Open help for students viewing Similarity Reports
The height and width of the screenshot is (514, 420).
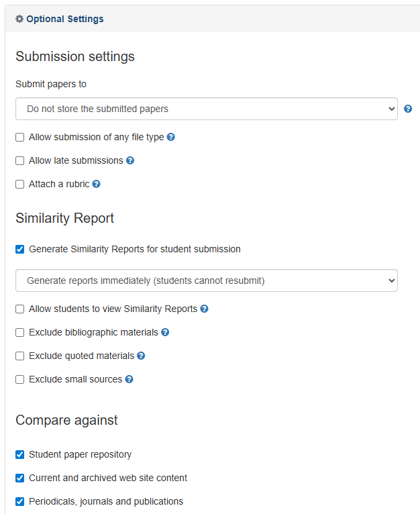205,309
